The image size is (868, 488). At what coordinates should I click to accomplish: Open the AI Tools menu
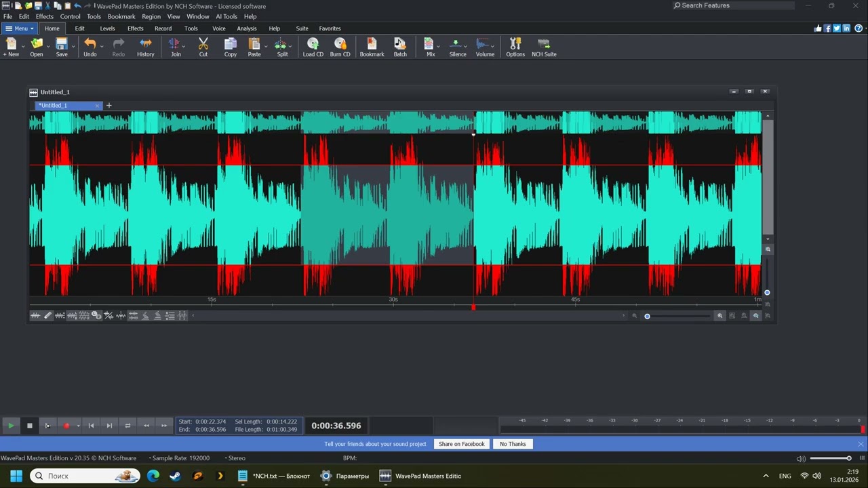click(x=226, y=16)
